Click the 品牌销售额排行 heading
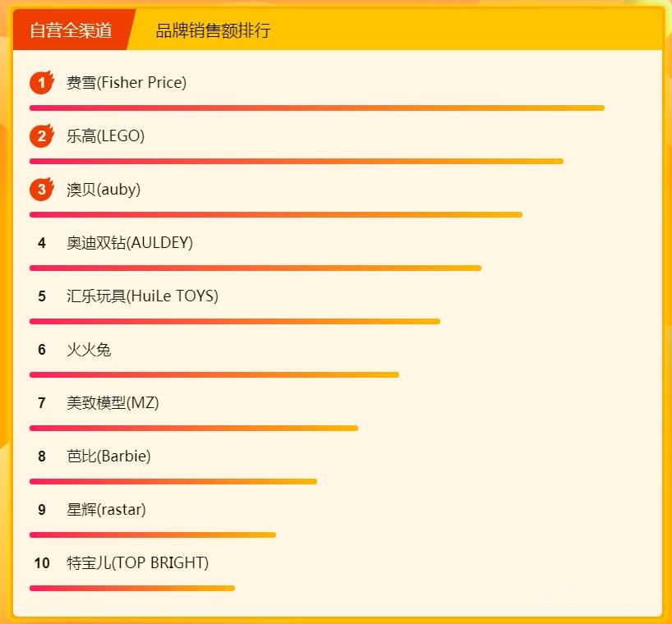This screenshot has width=672, height=624. (213, 31)
